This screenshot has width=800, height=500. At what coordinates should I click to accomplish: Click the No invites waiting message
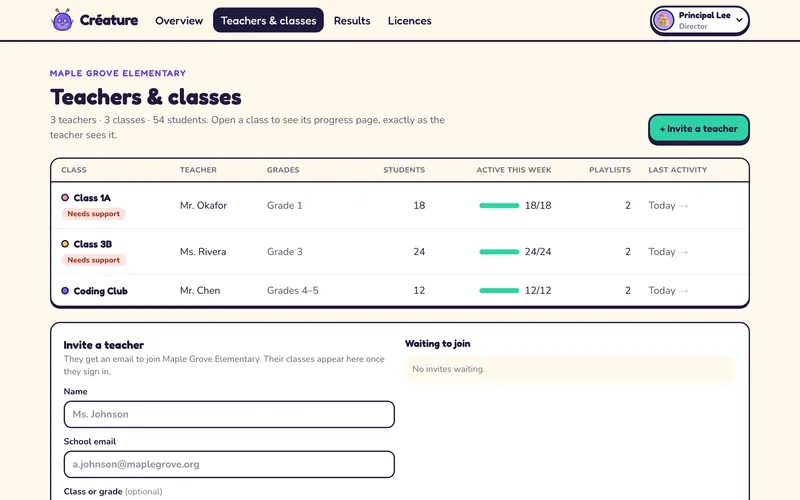coord(448,369)
